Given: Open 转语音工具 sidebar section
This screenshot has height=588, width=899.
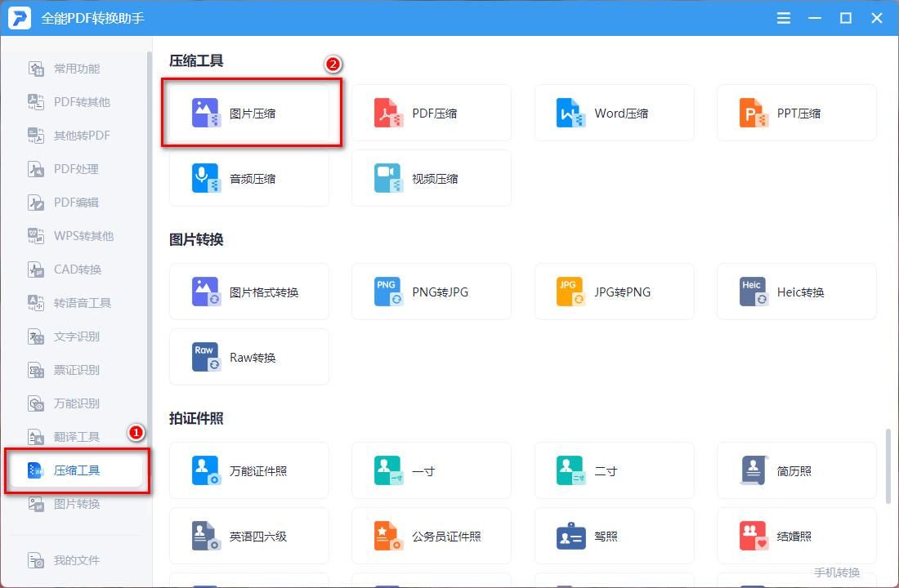Looking at the screenshot, I should [x=76, y=303].
